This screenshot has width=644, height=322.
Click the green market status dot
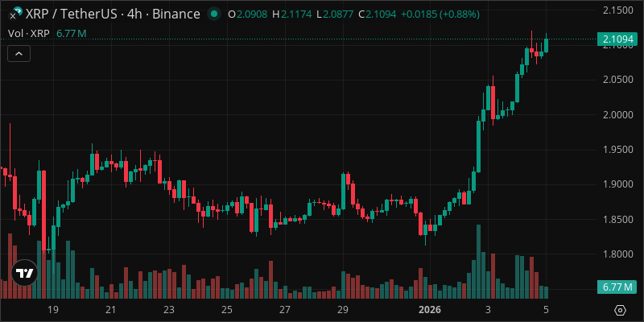213,14
